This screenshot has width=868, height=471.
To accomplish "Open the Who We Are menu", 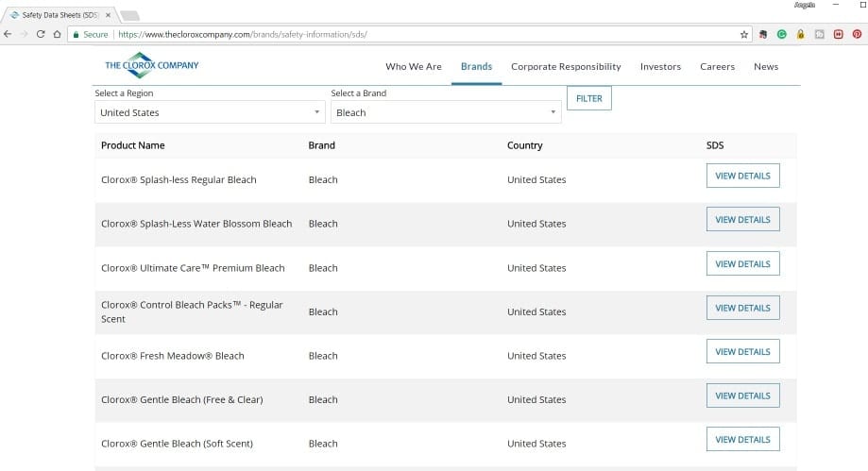I will tap(414, 66).
